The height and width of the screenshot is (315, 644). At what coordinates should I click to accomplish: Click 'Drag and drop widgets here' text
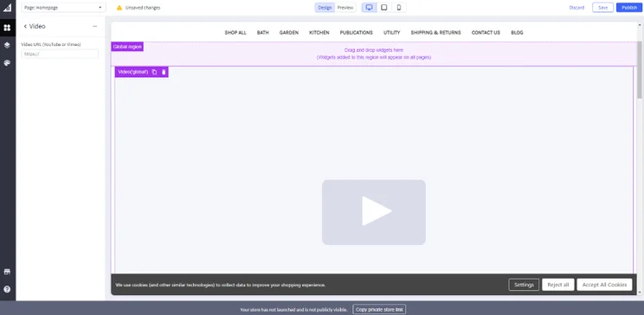(374, 50)
